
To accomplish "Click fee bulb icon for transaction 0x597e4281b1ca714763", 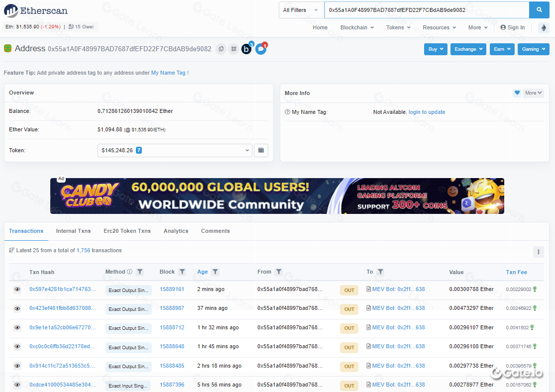I will 535,289.
